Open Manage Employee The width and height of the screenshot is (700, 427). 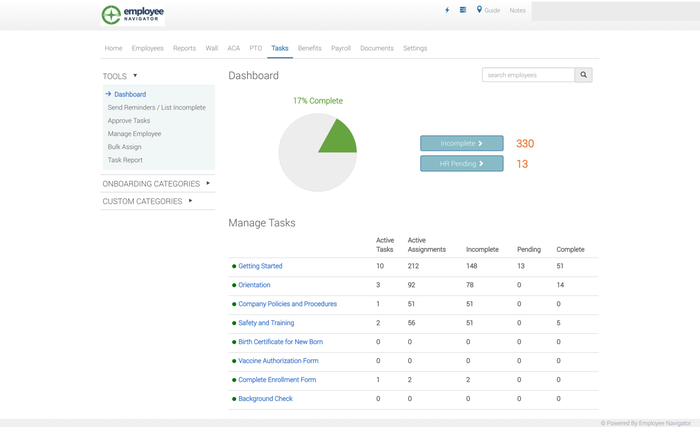coord(134,134)
